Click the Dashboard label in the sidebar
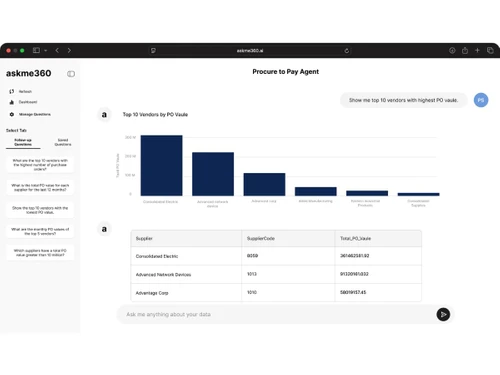 pyautogui.click(x=28, y=102)
